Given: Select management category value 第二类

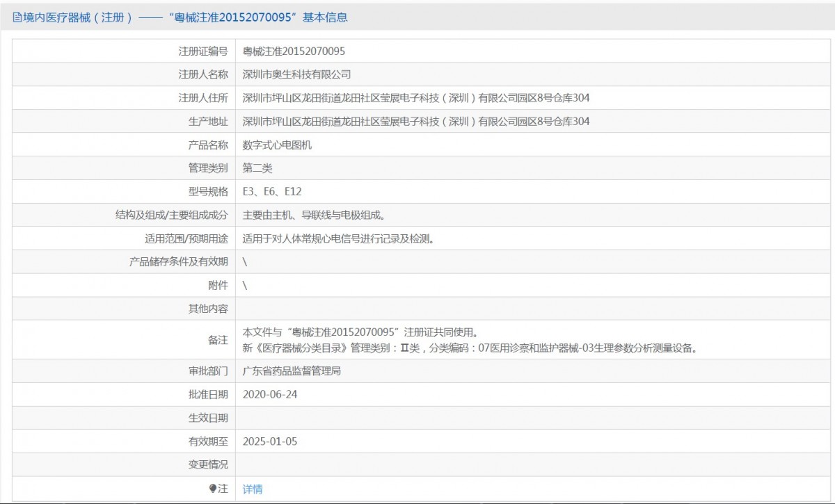Looking at the screenshot, I should point(257,168).
